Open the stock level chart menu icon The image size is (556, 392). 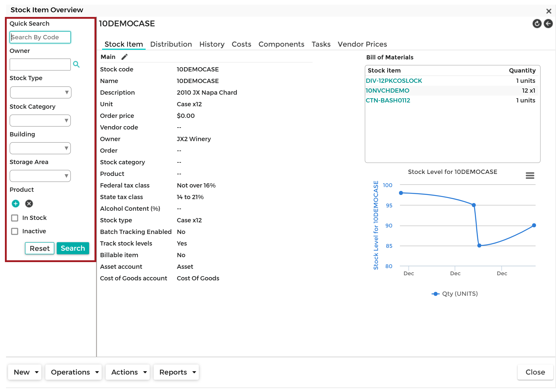tap(530, 175)
